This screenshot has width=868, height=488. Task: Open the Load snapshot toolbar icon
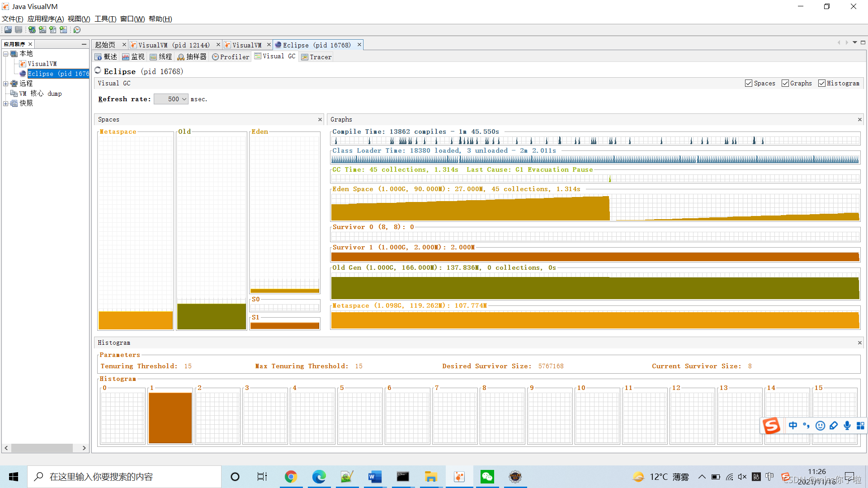8,30
